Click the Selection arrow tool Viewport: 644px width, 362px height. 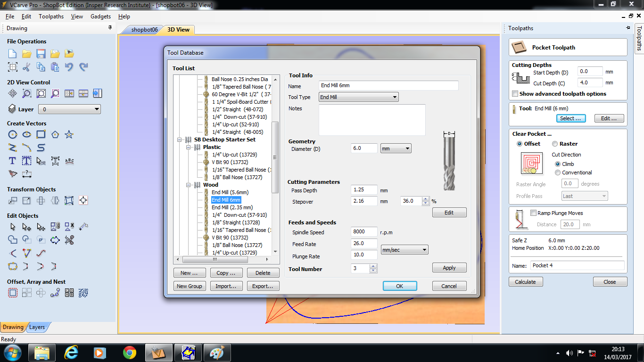[x=13, y=227]
